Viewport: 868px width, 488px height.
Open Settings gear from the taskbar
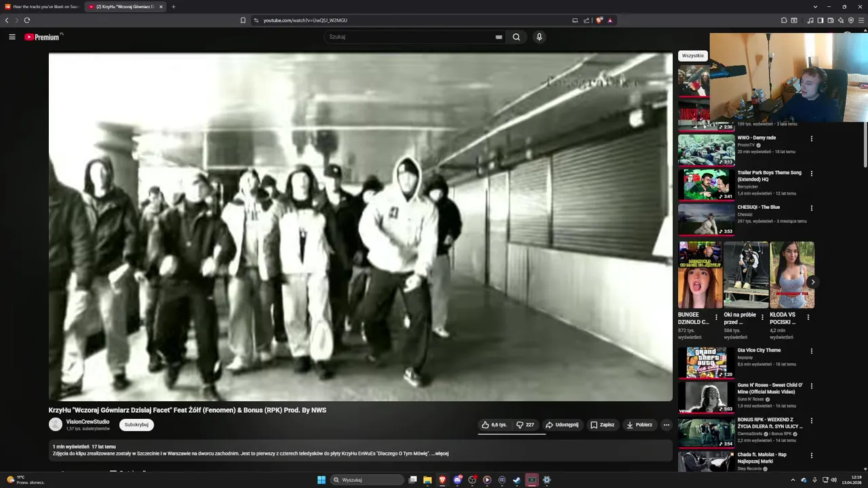coord(547,480)
